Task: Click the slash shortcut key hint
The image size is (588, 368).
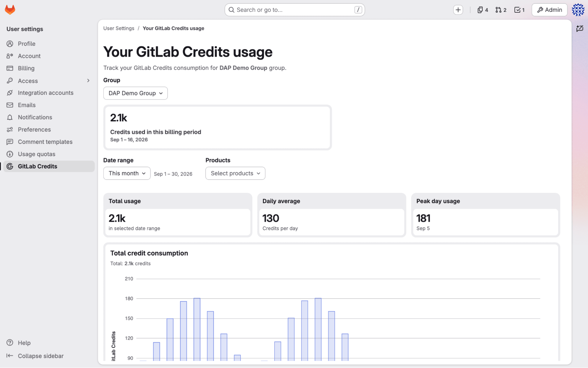Action: point(358,10)
